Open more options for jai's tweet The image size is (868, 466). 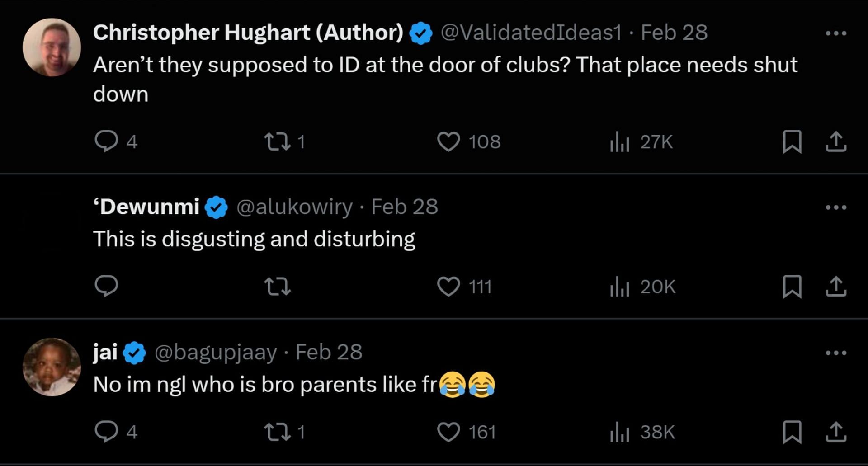[x=836, y=353]
